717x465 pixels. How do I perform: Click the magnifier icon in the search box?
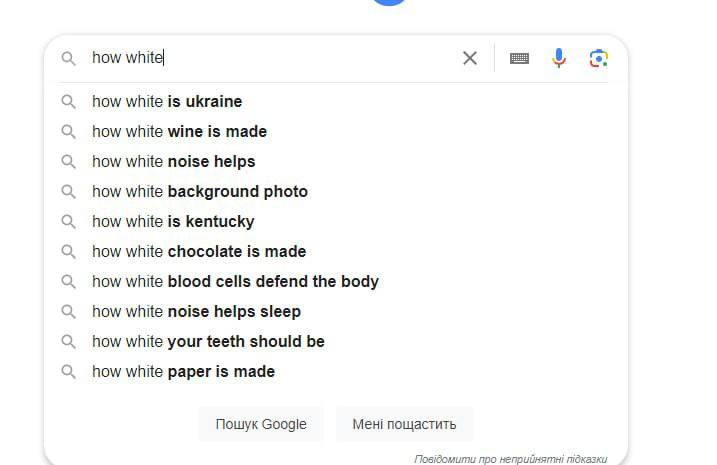click(69, 58)
